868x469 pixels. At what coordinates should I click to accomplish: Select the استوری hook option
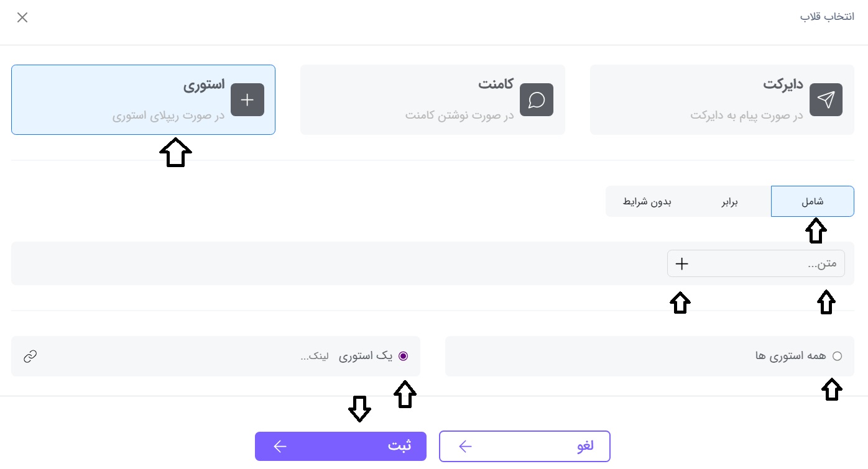click(143, 99)
